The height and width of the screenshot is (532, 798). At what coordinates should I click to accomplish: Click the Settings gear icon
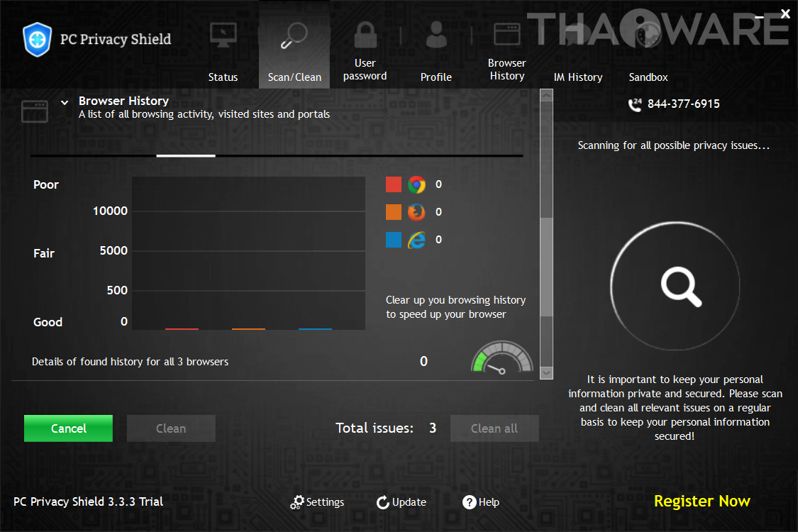[297, 502]
